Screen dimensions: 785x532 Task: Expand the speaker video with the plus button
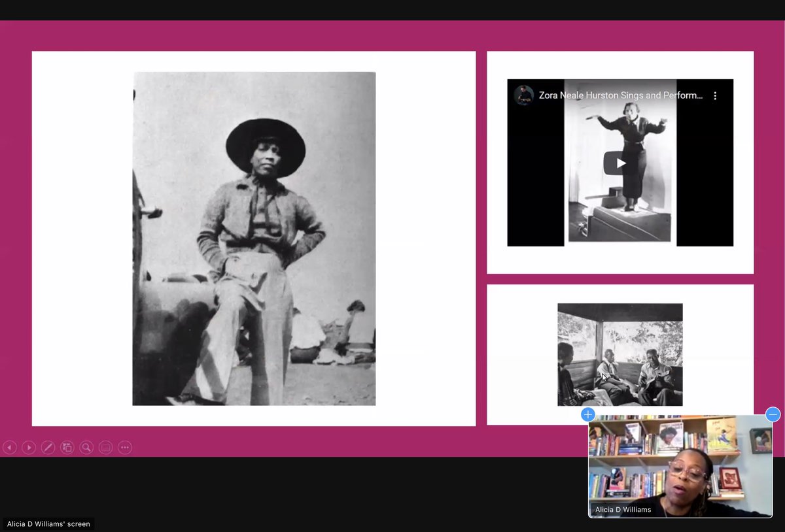[587, 414]
